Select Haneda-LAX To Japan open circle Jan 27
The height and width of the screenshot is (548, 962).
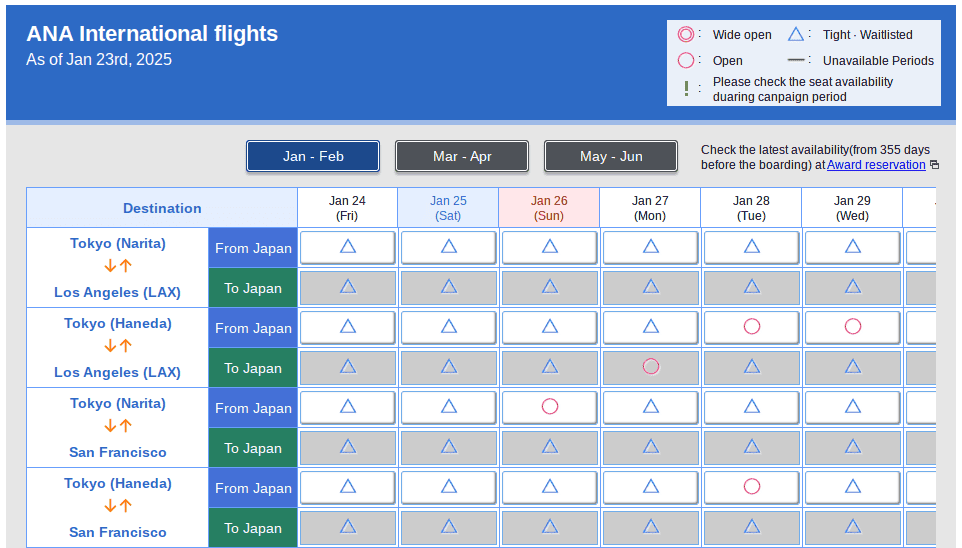pyautogui.click(x=651, y=366)
